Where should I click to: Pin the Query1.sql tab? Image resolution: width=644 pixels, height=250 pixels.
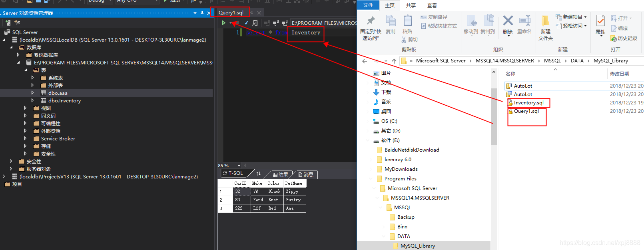251,13
